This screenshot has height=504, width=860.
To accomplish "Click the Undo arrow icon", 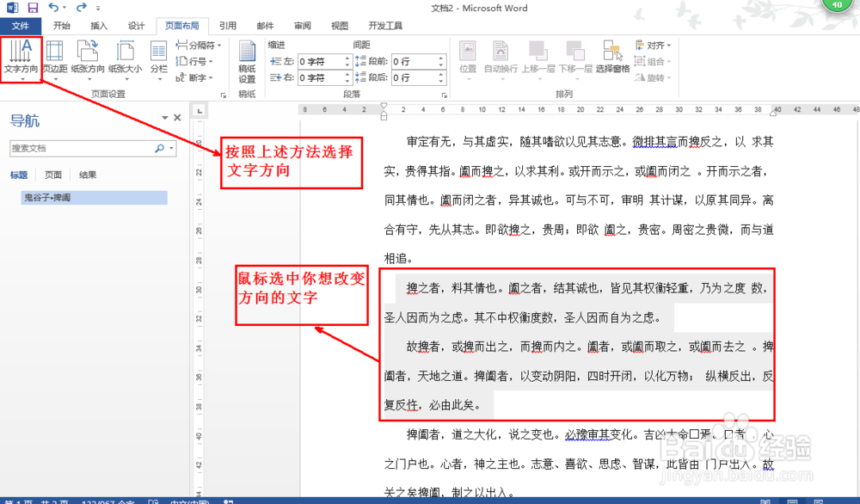I will pyautogui.click(x=53, y=8).
